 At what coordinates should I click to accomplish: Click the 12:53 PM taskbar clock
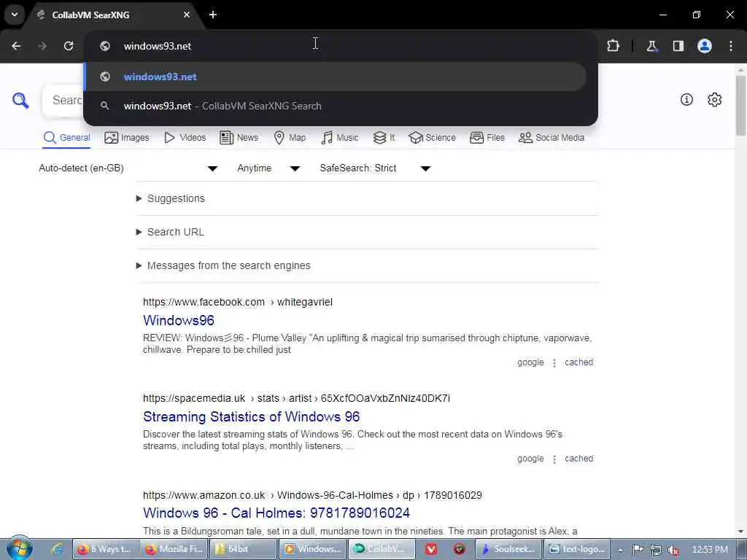[711, 550]
